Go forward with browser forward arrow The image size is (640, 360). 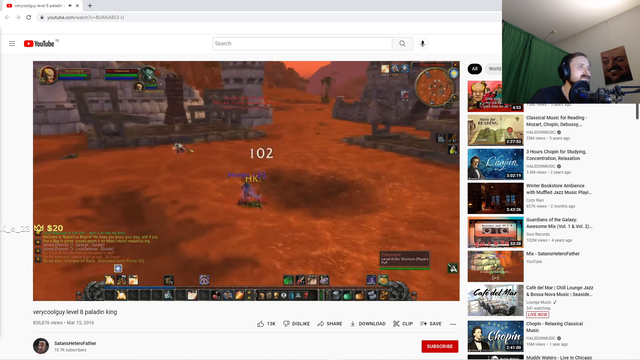(x=18, y=17)
